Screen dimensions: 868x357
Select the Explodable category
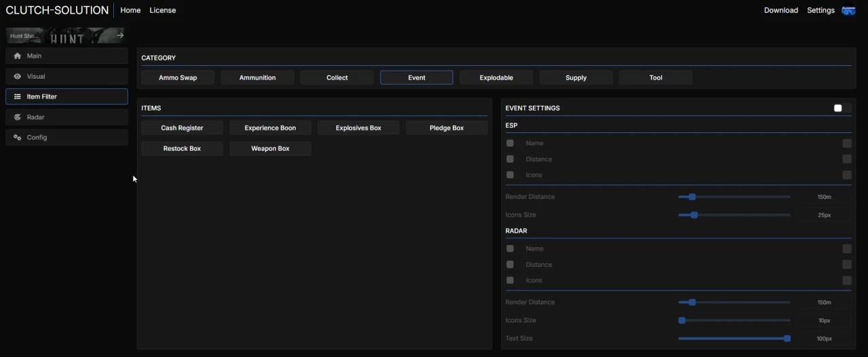click(496, 77)
